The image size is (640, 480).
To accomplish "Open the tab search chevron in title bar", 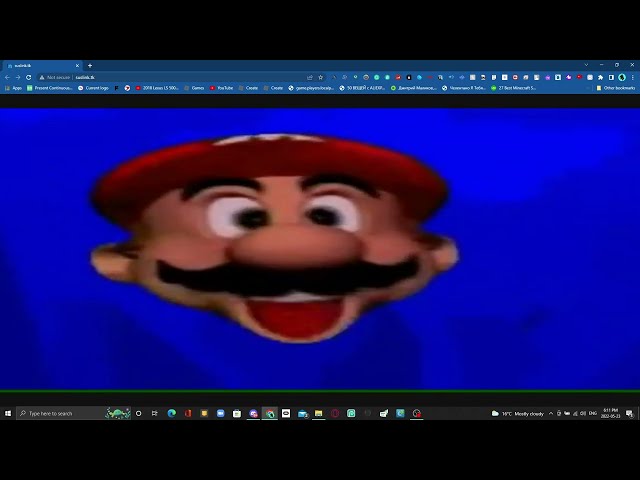I will (587, 65).
